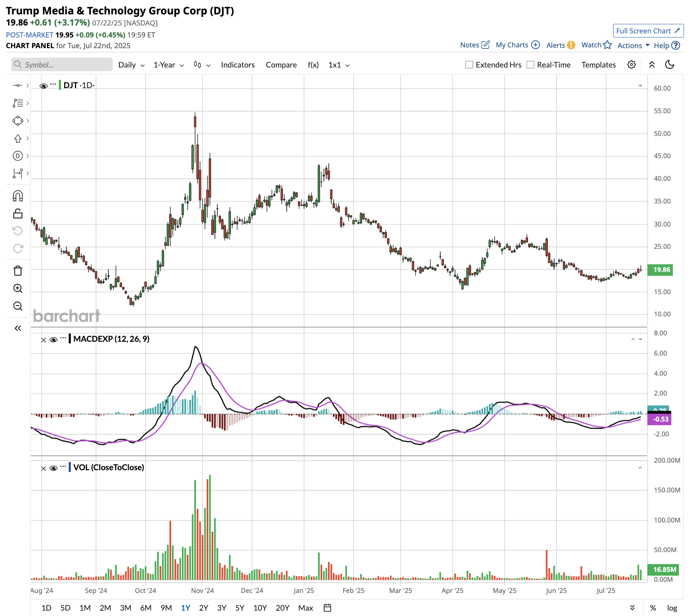The width and height of the screenshot is (693, 616).
Task: Select the 10Y time range
Action: (x=260, y=608)
